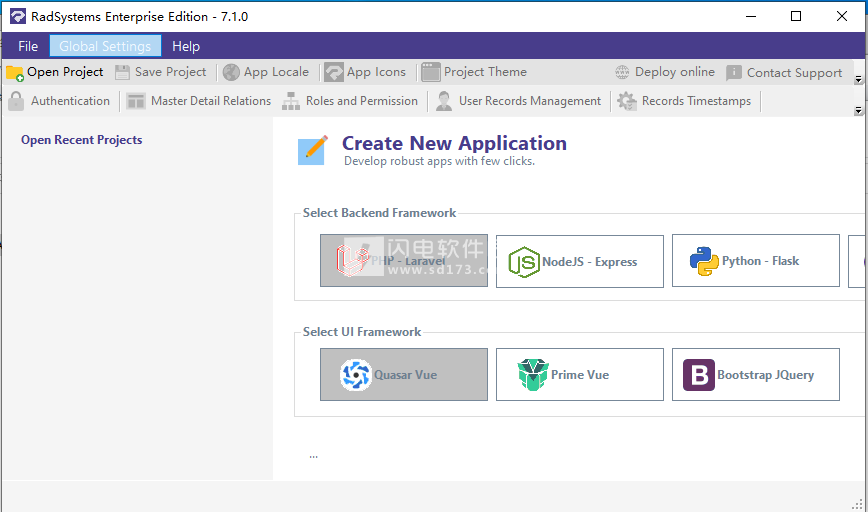
Task: Click the Contact Support label
Action: click(794, 73)
